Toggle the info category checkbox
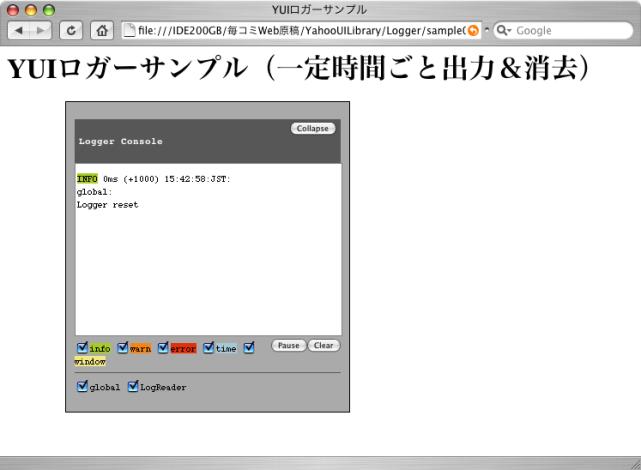Viewport: 641px width, 470px height. click(82, 347)
